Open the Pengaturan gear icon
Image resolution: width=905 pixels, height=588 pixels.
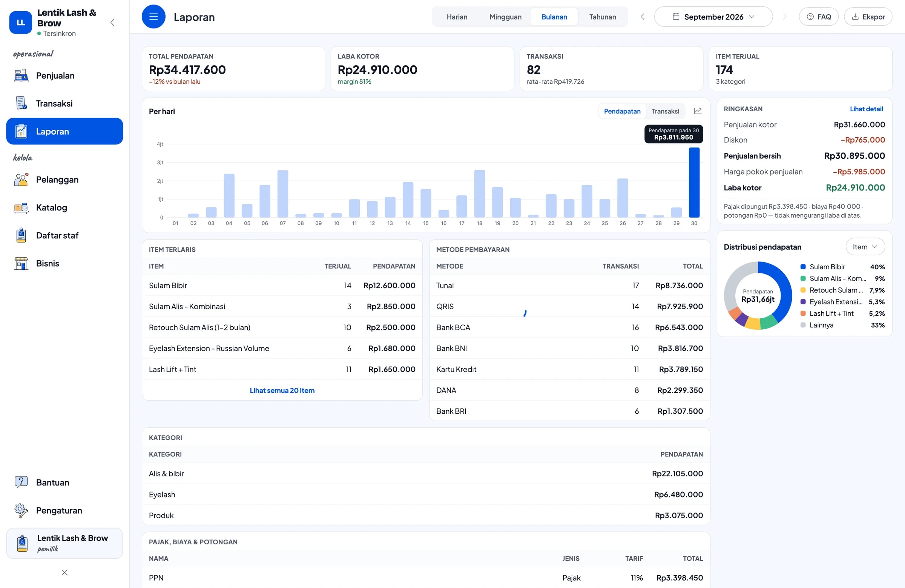point(21,510)
